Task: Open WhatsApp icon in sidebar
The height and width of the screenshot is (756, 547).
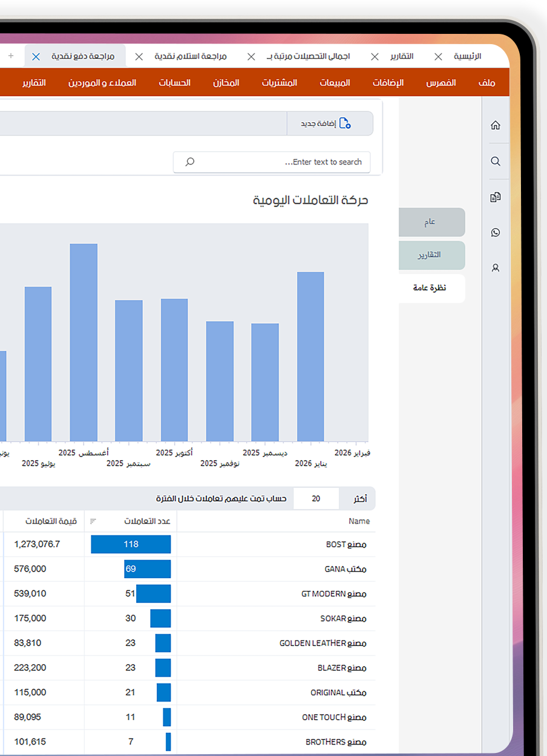Action: pos(496,232)
